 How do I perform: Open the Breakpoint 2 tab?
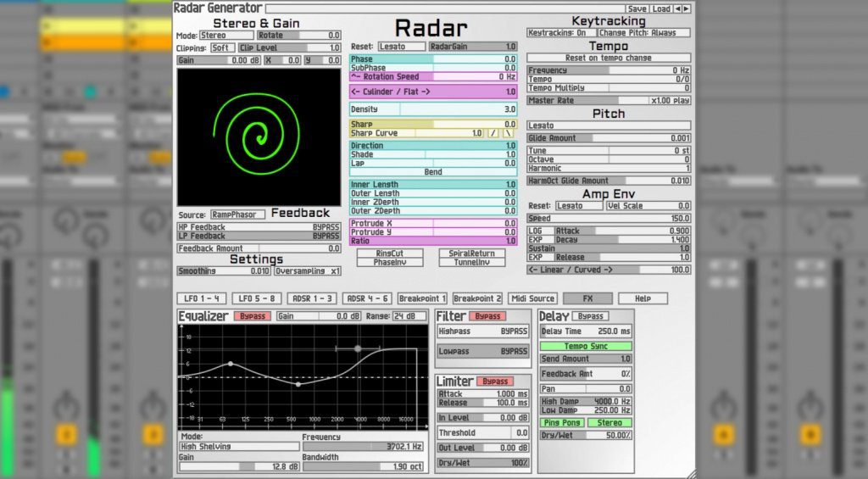click(x=477, y=298)
